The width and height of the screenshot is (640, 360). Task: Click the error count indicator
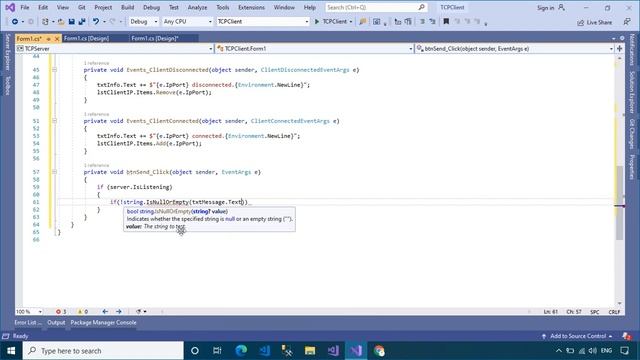[x=61, y=311]
